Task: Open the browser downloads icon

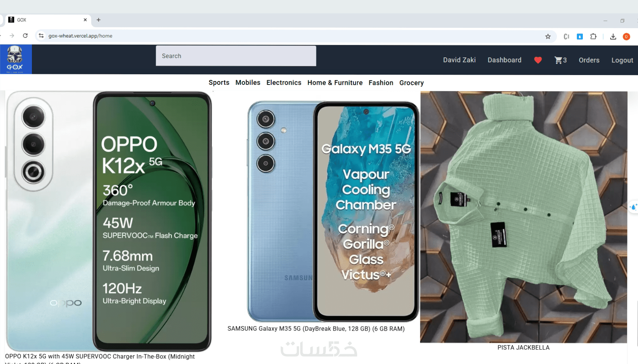Action: (613, 36)
